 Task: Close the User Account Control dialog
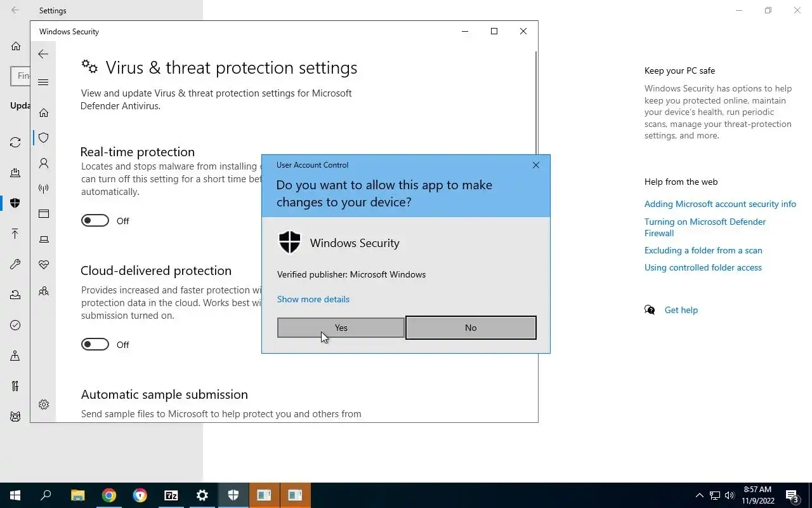(536, 165)
